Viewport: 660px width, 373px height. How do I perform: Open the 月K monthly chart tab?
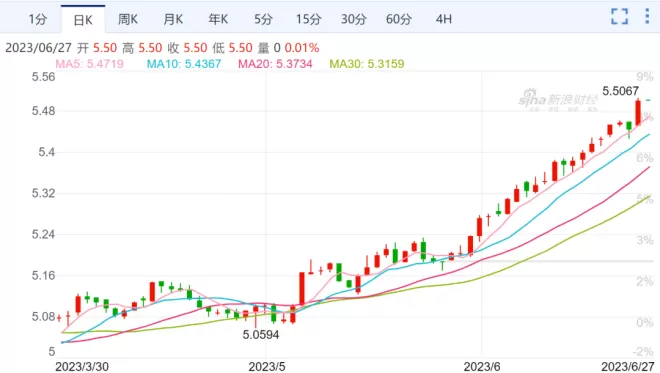(x=173, y=19)
